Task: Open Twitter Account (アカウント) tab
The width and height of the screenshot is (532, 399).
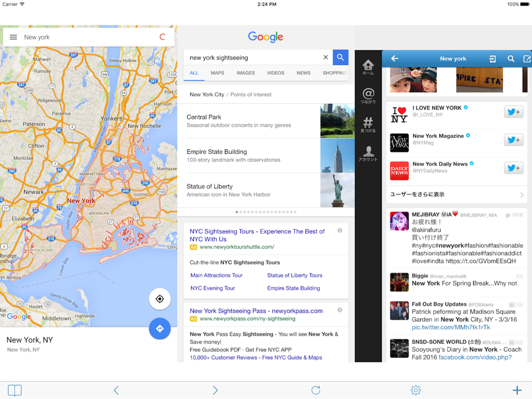Action: [x=368, y=154]
